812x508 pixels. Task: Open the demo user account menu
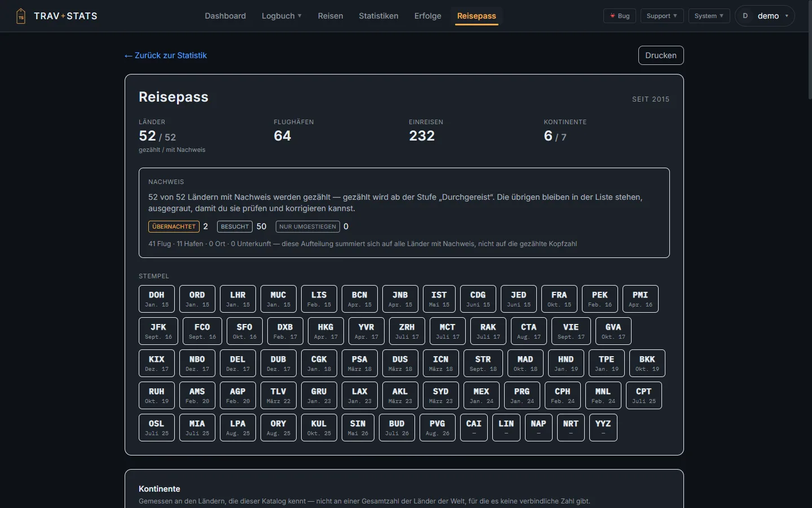[765, 16]
